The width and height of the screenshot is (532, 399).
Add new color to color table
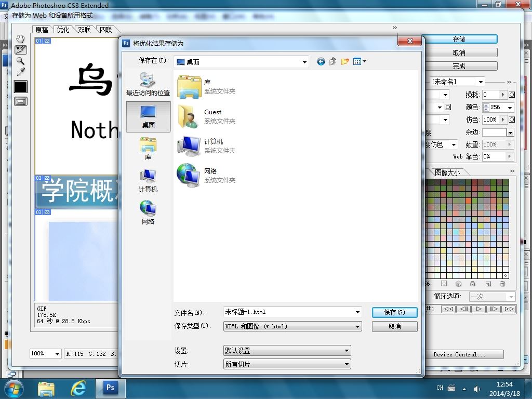coord(488,284)
